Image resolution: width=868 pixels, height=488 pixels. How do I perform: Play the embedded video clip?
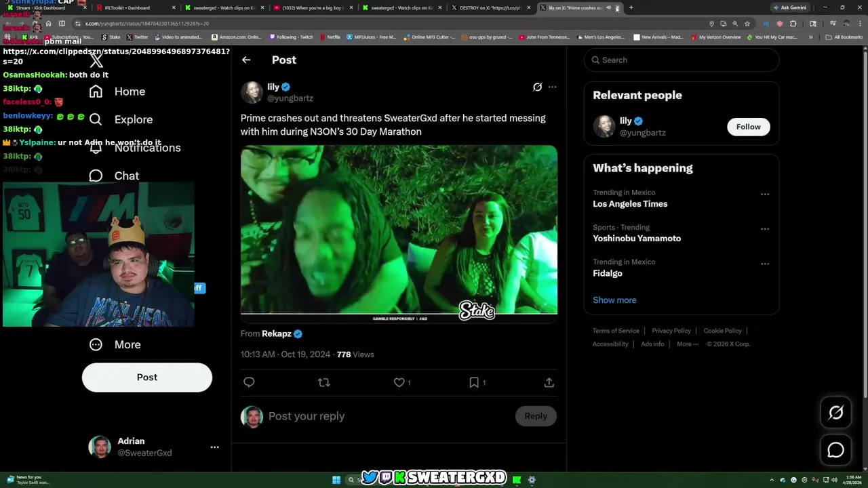[x=399, y=234]
